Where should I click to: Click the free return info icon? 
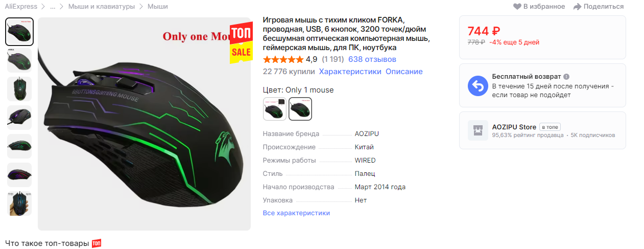coord(566,77)
